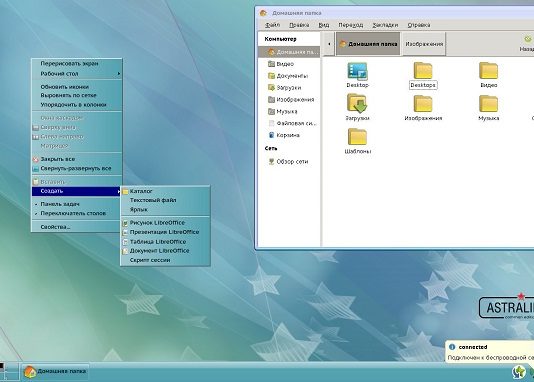Click the connected notification popup
Screen dimensions: 534x382
pos(490,352)
